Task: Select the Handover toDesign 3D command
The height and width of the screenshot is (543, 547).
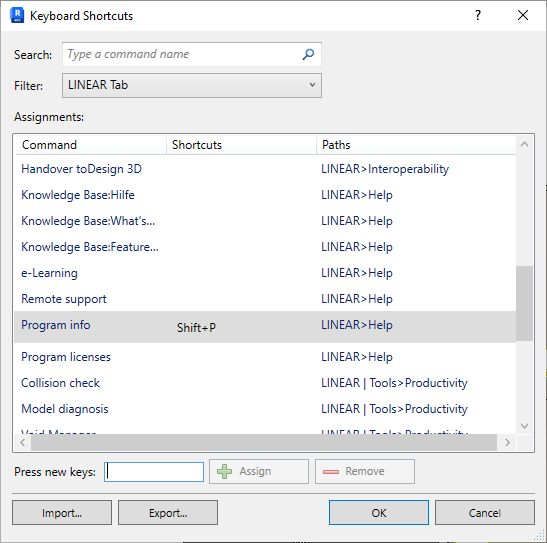Action: [81, 169]
